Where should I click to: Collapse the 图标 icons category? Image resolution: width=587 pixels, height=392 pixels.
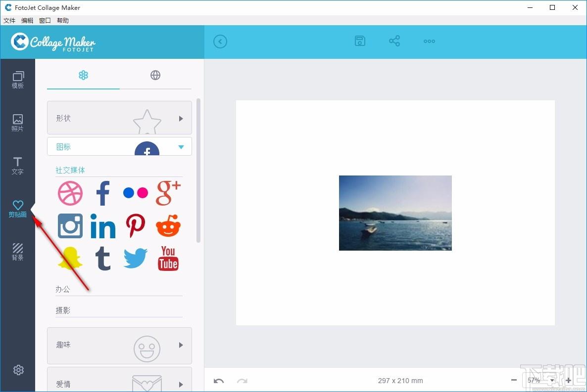pos(119,147)
